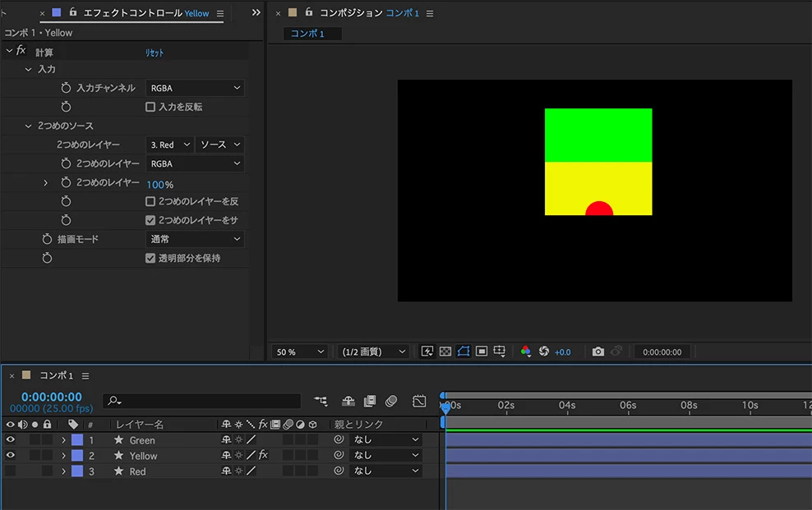Hide the Green layer with eye icon
The image size is (812, 510).
11,440
